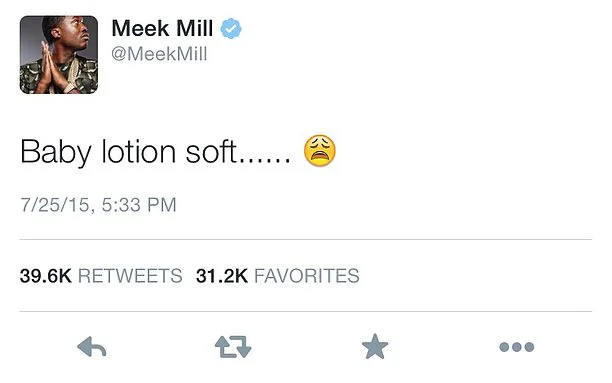Click the divider line above action icons

point(306,312)
